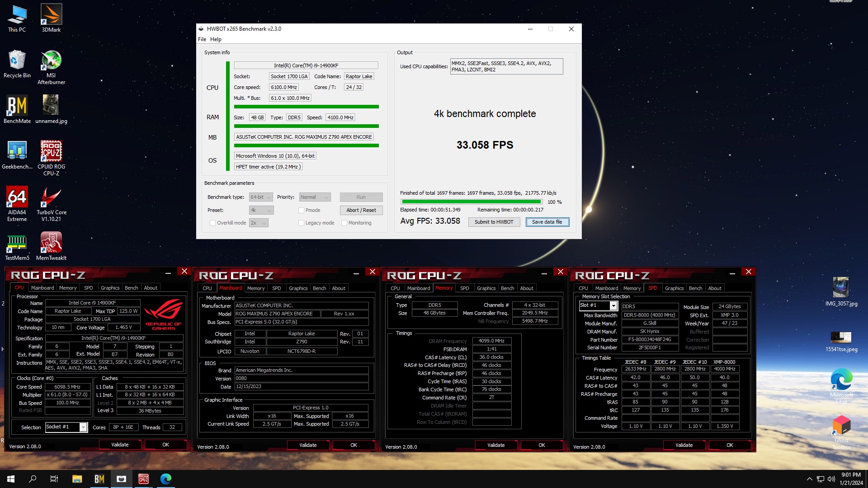Toggle the Monitoring checkbox

click(x=344, y=223)
